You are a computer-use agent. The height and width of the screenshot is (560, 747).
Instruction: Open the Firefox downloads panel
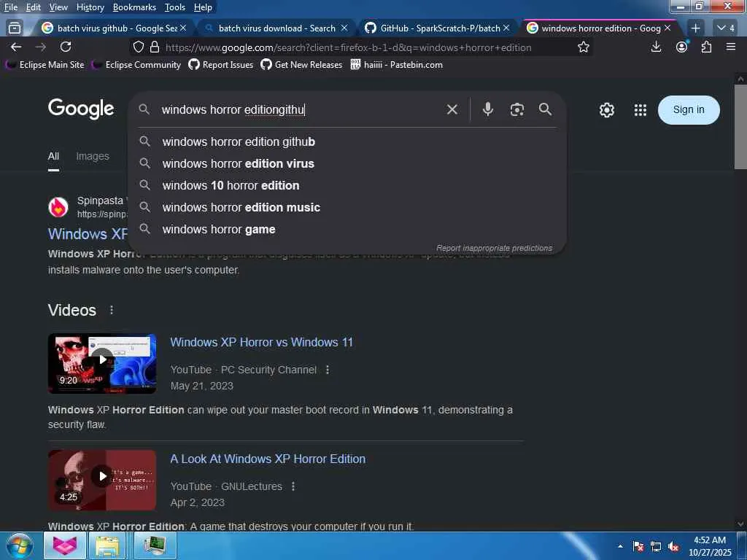[x=657, y=47]
